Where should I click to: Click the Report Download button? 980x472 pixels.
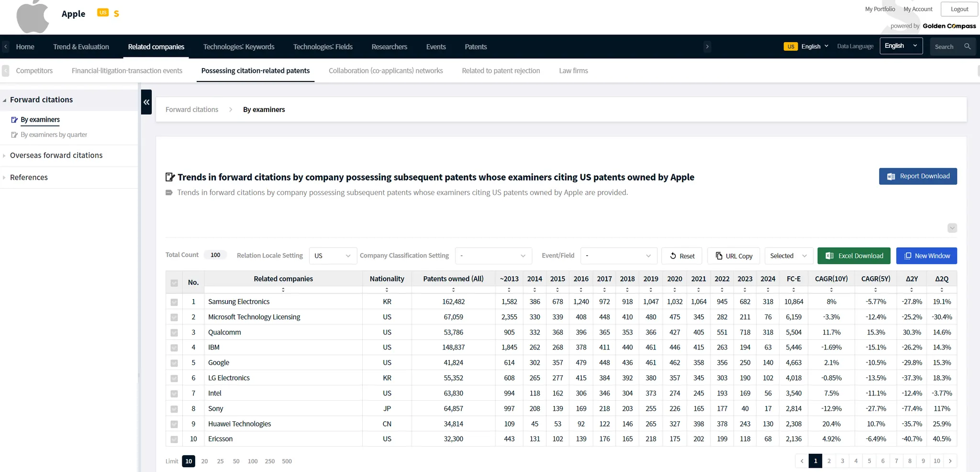(918, 176)
